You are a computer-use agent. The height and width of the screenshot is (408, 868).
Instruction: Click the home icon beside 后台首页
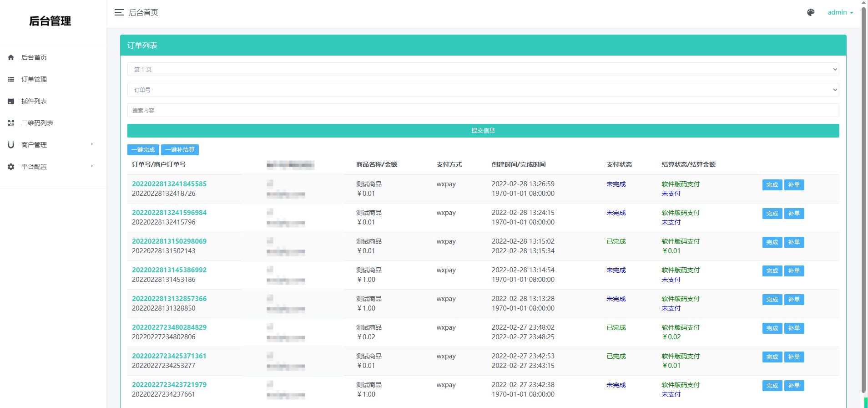11,57
